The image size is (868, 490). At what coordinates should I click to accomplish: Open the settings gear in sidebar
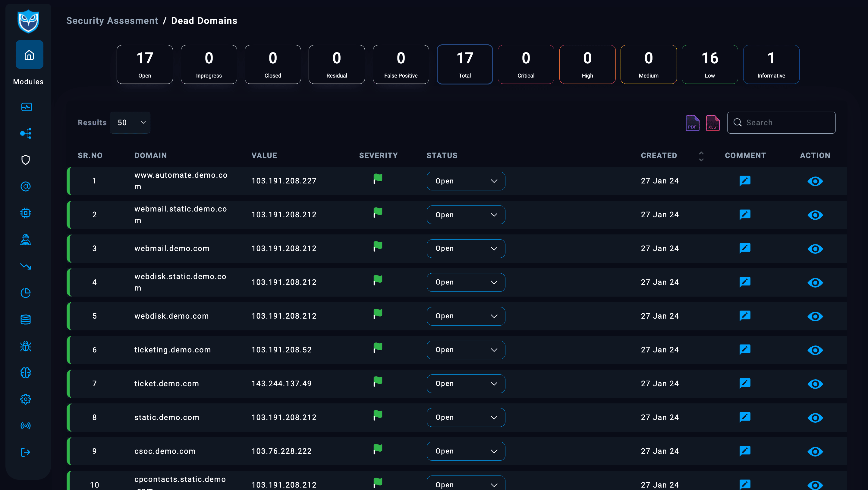point(26,399)
